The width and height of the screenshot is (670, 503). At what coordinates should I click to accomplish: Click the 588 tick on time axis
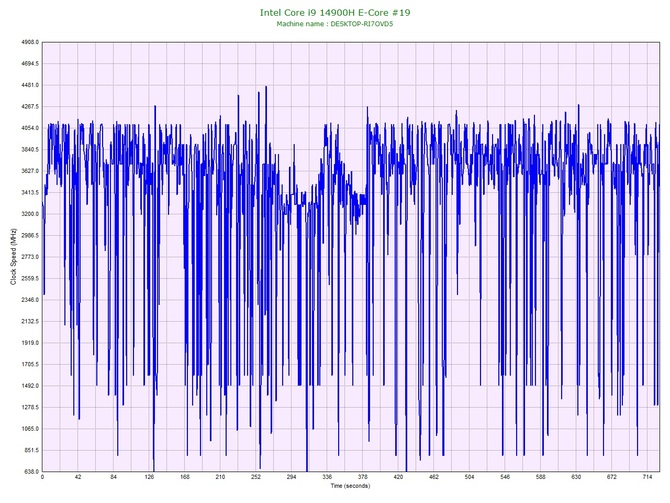pos(541,477)
